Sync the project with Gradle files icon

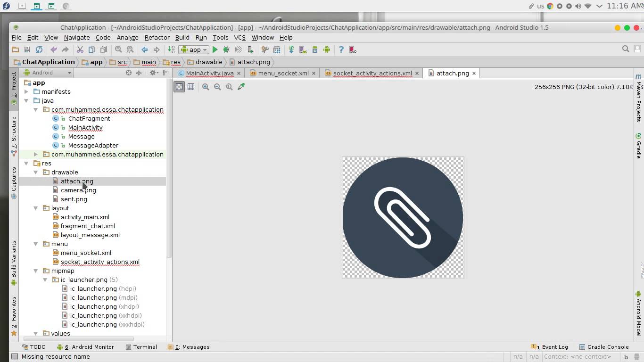[x=292, y=49]
